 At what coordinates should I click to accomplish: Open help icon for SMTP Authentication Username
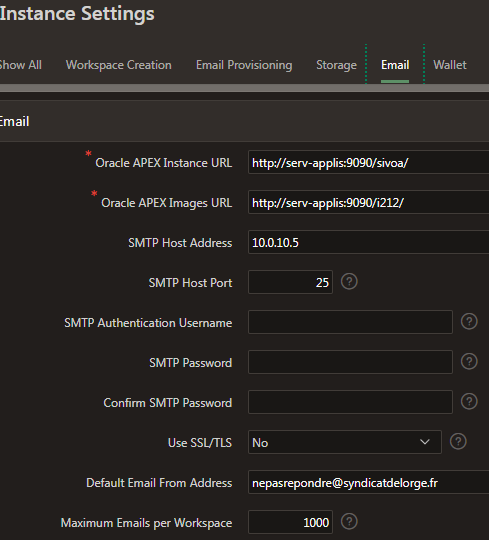pyautogui.click(x=469, y=322)
